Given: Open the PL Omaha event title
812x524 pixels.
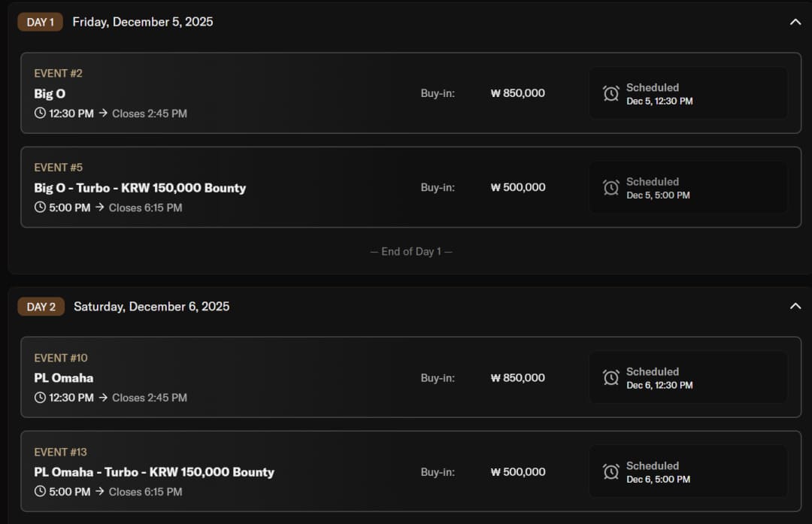Looking at the screenshot, I should coord(64,377).
